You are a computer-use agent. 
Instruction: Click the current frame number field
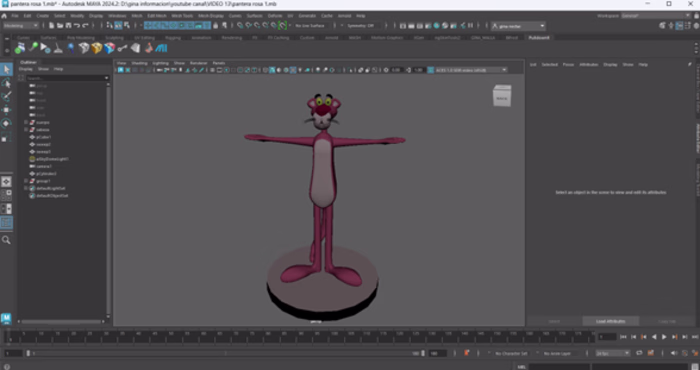[x=607, y=337]
